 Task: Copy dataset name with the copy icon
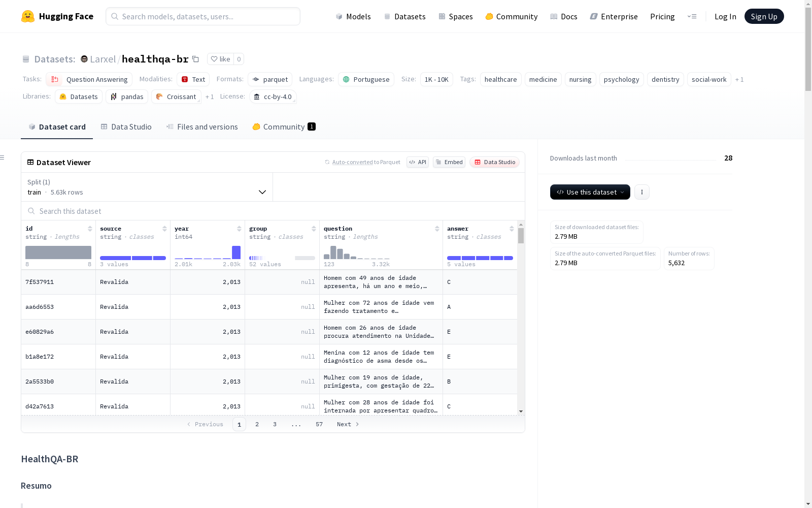tap(195, 59)
